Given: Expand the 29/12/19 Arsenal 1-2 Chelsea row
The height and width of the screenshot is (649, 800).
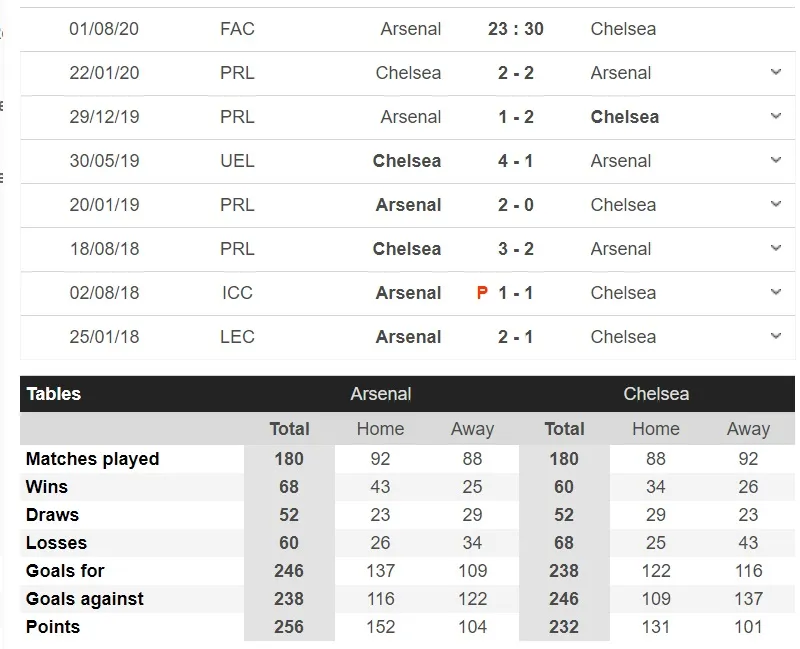Looking at the screenshot, I should pyautogui.click(x=777, y=117).
